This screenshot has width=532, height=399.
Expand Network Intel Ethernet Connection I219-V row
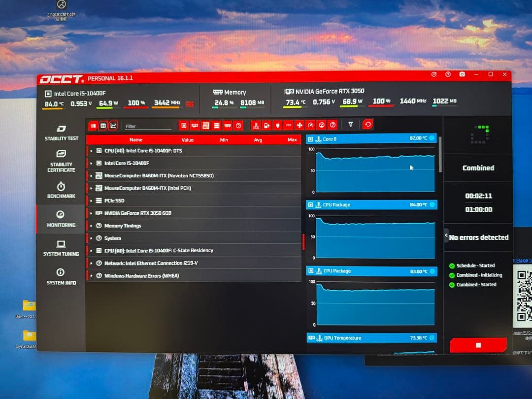point(194,263)
